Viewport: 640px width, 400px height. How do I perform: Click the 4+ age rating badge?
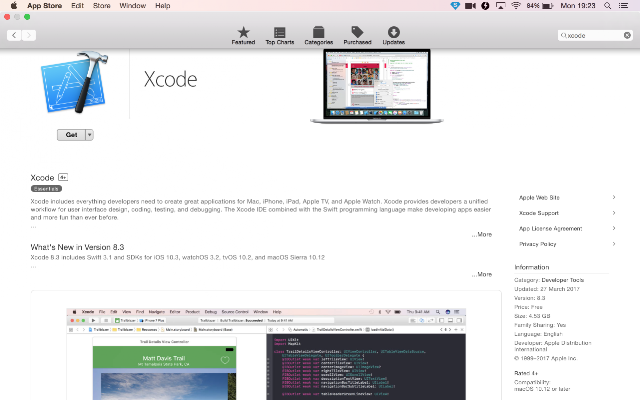tap(63, 177)
